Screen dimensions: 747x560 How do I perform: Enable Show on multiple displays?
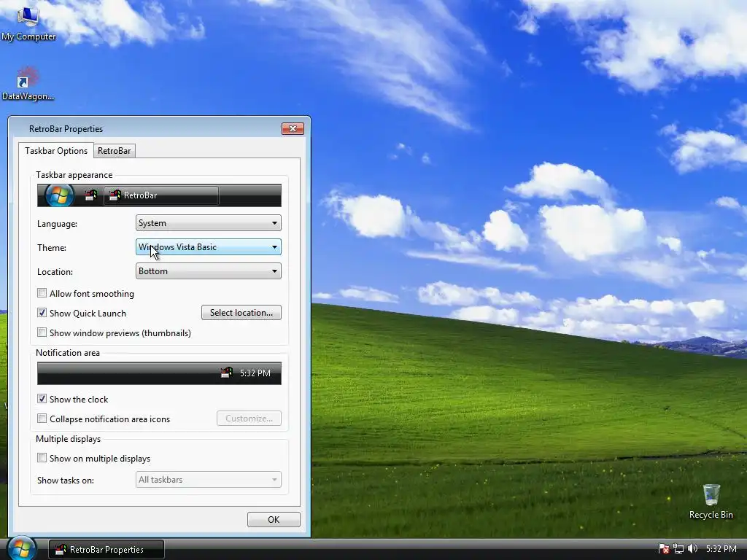pos(42,458)
